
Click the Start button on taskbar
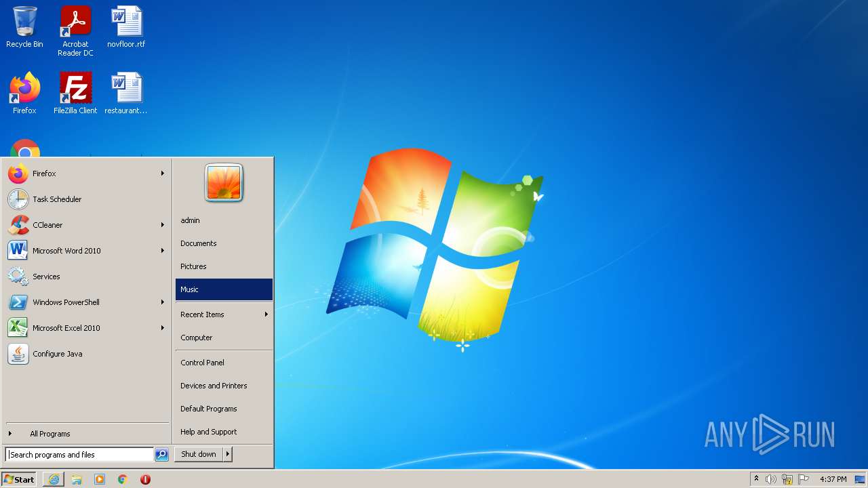[x=19, y=479]
